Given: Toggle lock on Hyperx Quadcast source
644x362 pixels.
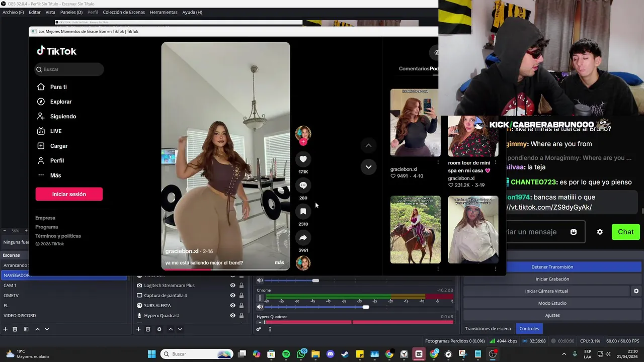Looking at the screenshot, I should 242,315.
